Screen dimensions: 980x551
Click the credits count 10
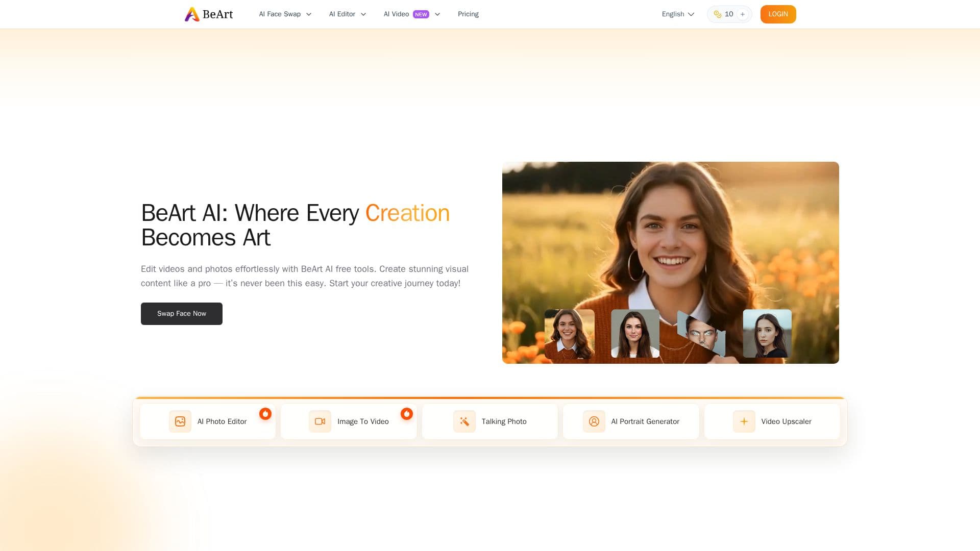click(x=729, y=14)
